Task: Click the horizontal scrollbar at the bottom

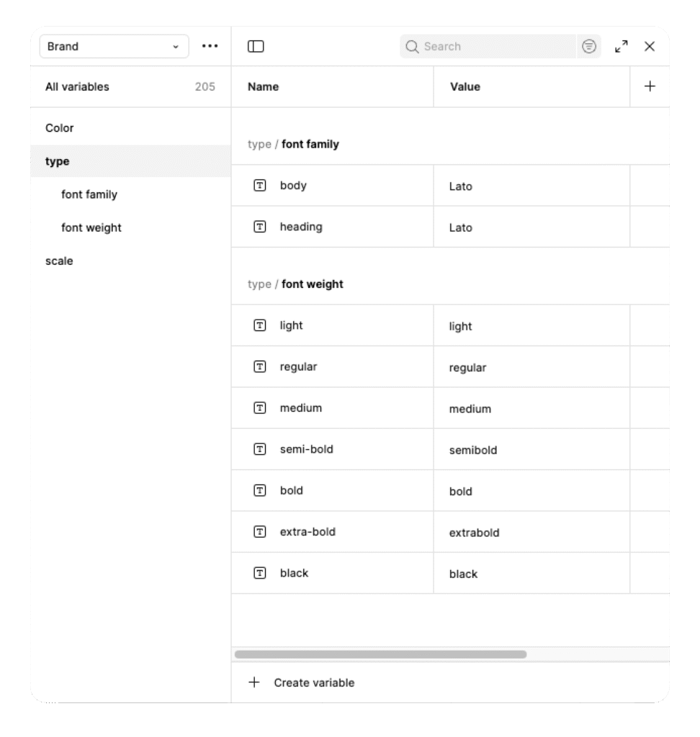Action: point(380,655)
